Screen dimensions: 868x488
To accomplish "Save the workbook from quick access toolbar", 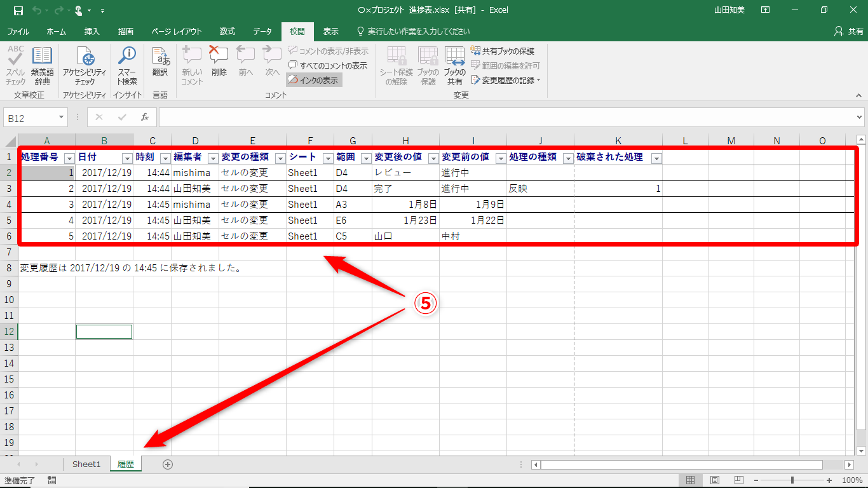I will (18, 10).
